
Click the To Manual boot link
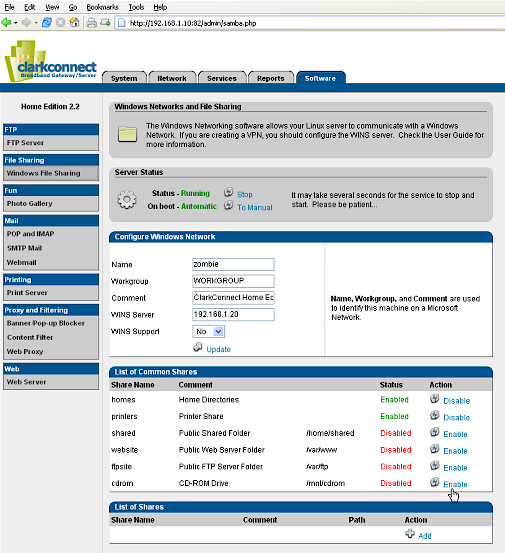pos(255,207)
